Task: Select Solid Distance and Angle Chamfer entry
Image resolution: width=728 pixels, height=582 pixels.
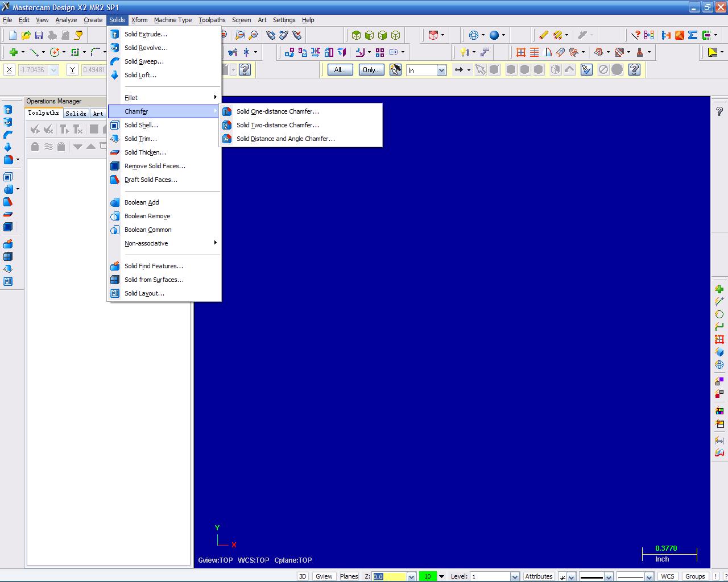Action: point(301,139)
